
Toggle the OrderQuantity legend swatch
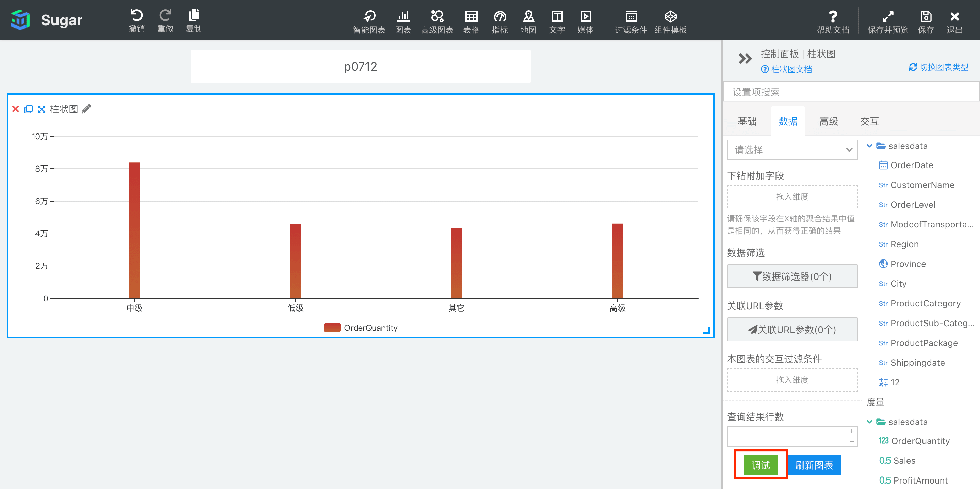tap(332, 328)
